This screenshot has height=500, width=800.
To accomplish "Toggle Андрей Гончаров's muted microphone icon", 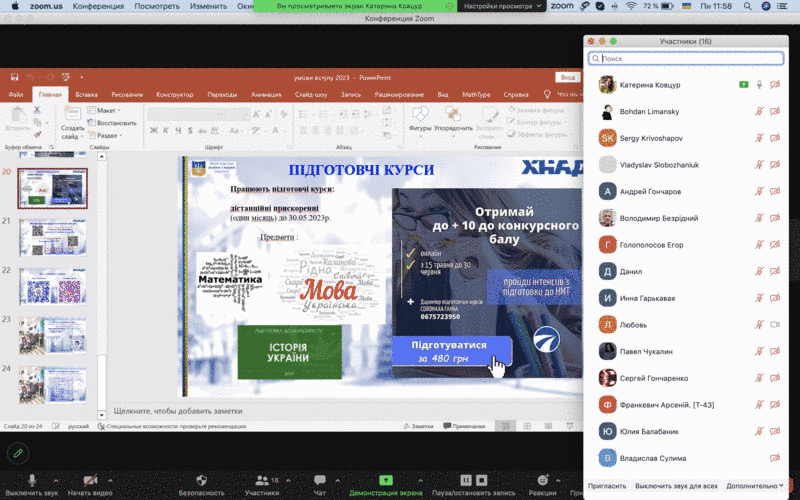I will click(759, 191).
